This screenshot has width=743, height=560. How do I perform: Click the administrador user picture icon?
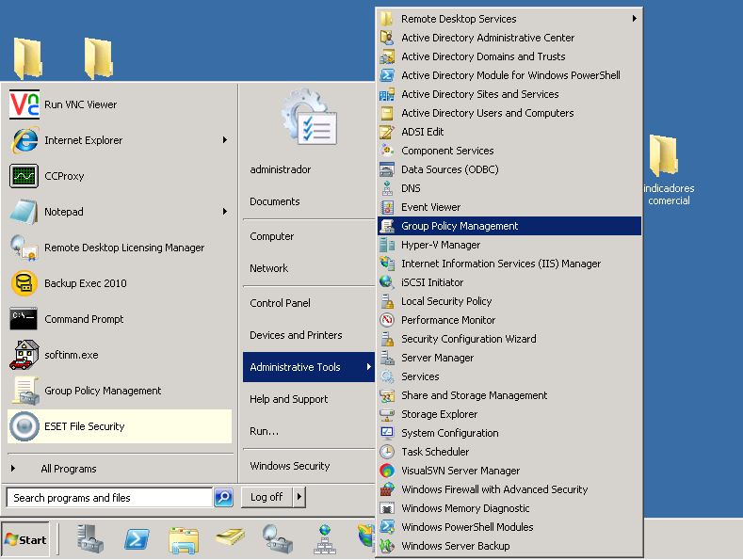(x=309, y=117)
